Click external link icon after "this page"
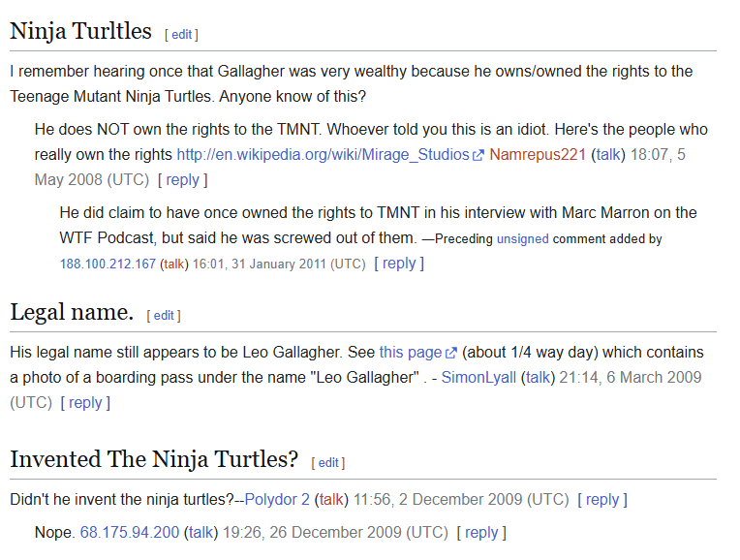Screen dimensions: 740x560 pos(450,353)
